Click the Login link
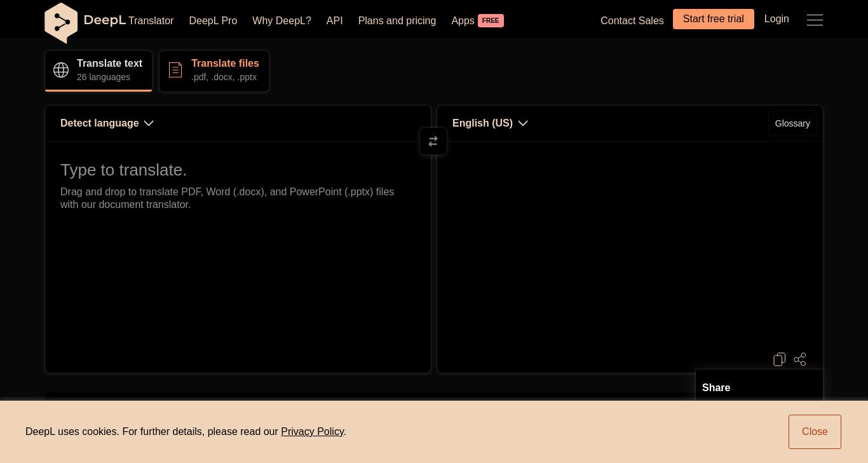The image size is (868, 463). (776, 19)
